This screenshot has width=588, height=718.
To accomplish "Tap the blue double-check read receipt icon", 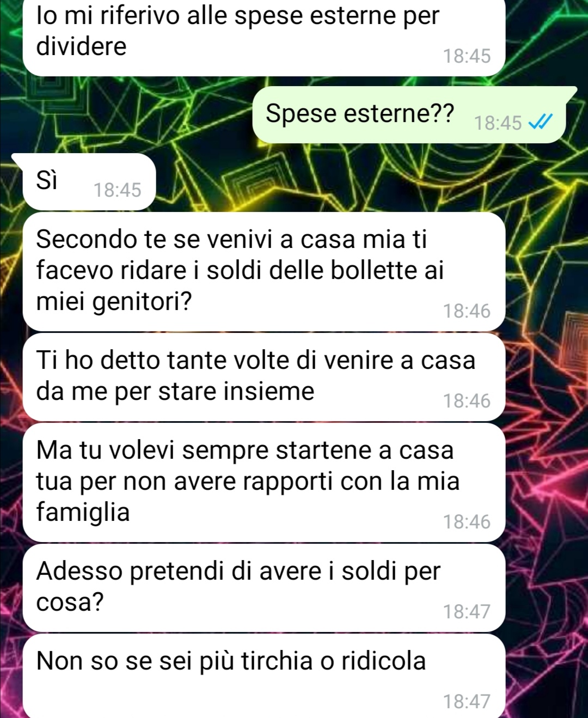I will pos(541,122).
